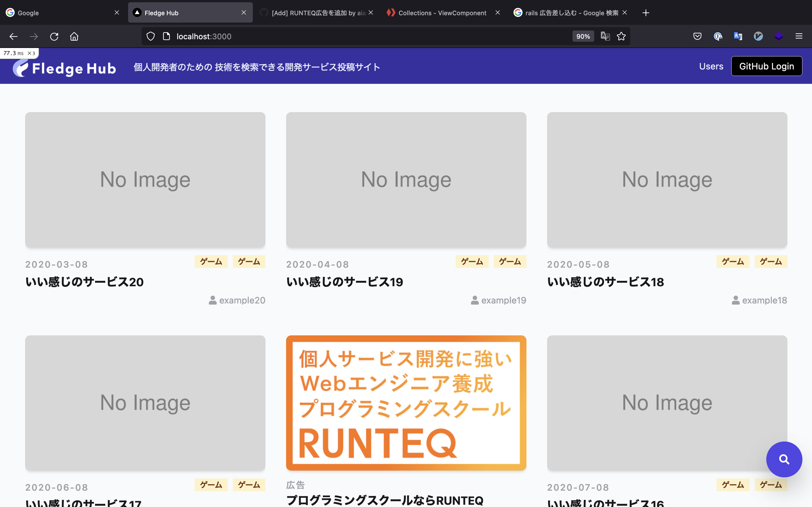Open the tracking protection shield icon
The height and width of the screenshot is (507, 812).
pos(151,36)
